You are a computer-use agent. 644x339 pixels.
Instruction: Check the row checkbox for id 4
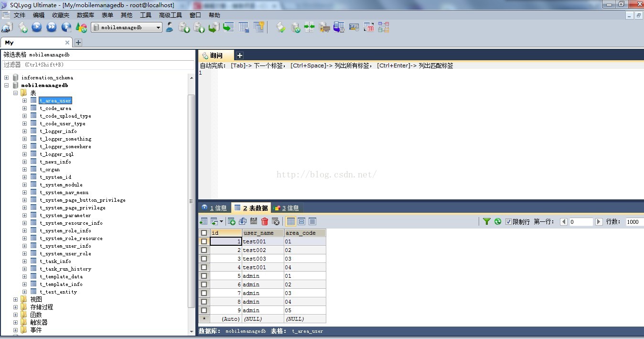204,267
